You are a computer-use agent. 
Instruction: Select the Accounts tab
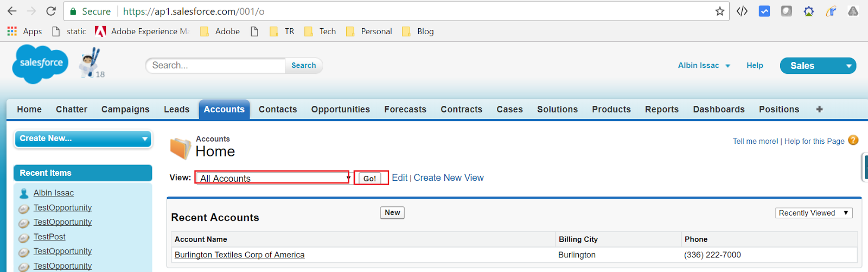224,109
